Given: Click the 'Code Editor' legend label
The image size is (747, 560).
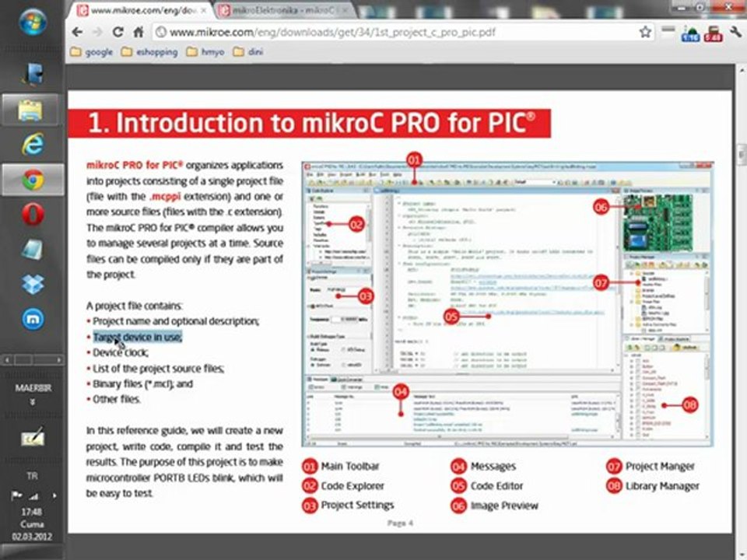Looking at the screenshot, I should coord(497,486).
